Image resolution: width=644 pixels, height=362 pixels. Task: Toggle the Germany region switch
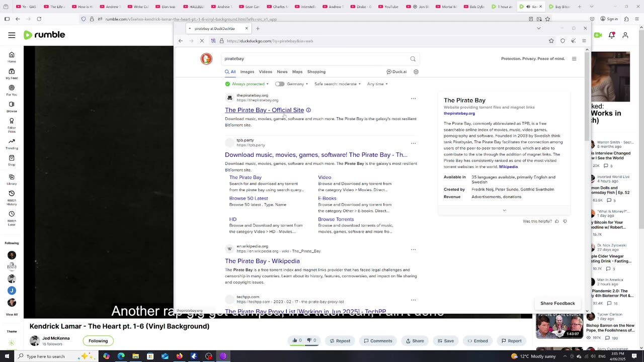point(280,84)
